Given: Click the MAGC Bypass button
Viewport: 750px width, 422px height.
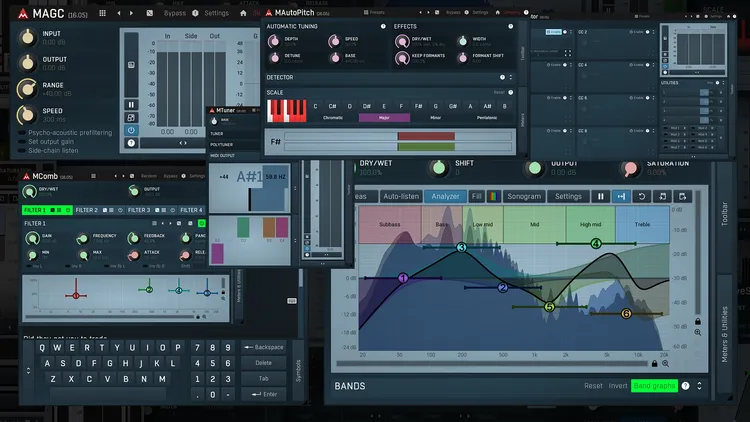Looking at the screenshot, I should pos(175,13).
